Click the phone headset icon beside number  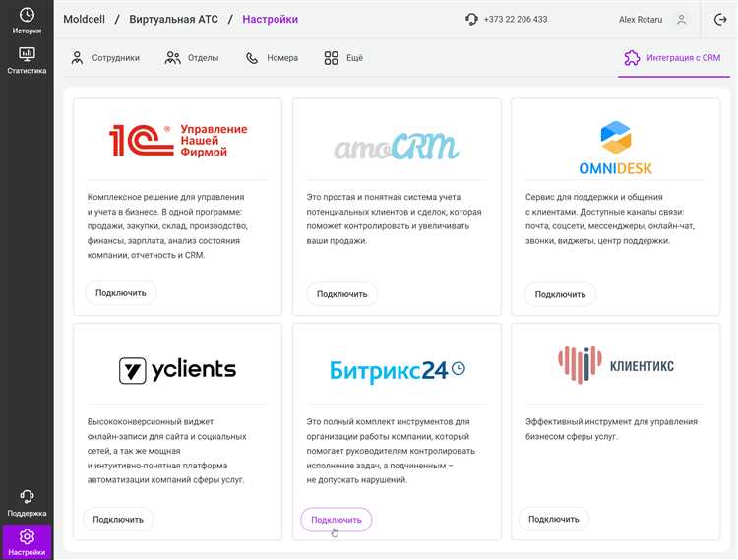pos(472,20)
